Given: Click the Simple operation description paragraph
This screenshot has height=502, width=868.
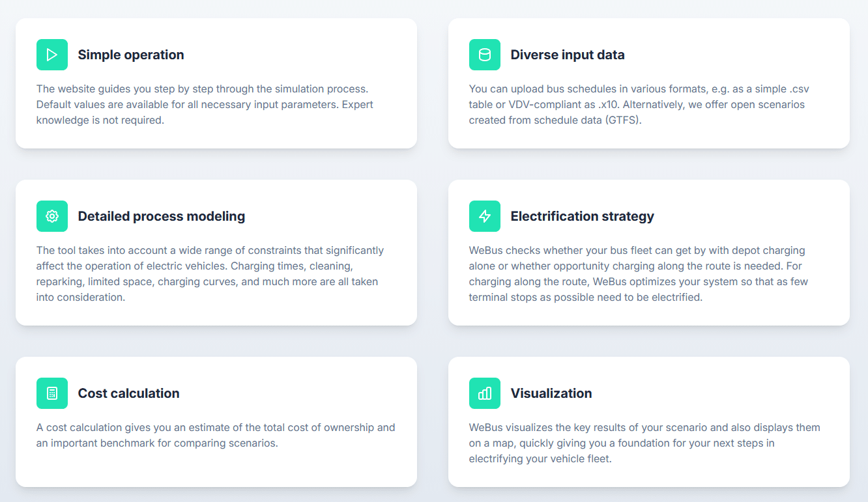Looking at the screenshot, I should [205, 104].
